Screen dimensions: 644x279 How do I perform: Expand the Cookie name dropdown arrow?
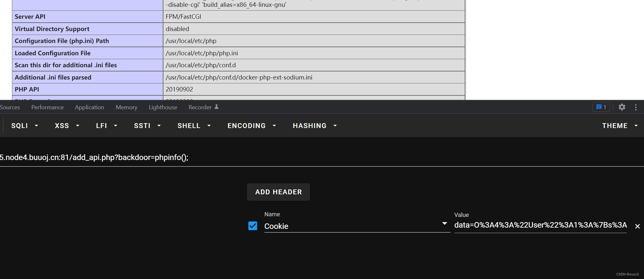445,224
